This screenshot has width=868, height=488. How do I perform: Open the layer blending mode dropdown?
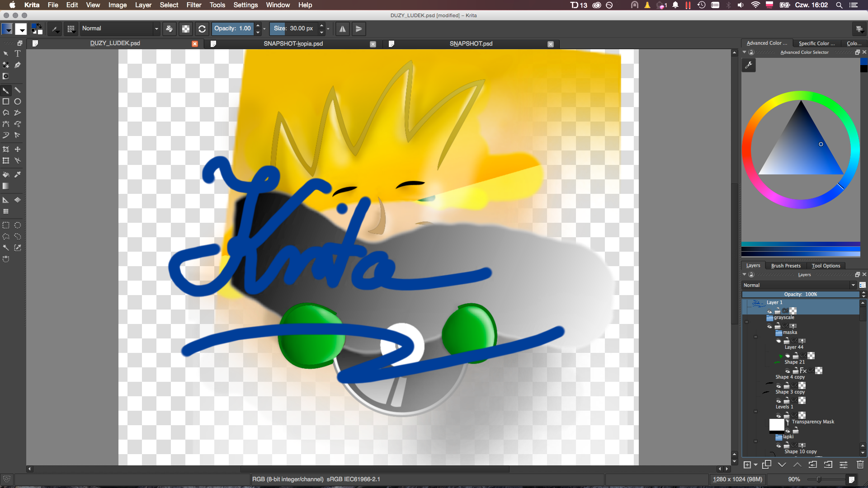(x=799, y=285)
